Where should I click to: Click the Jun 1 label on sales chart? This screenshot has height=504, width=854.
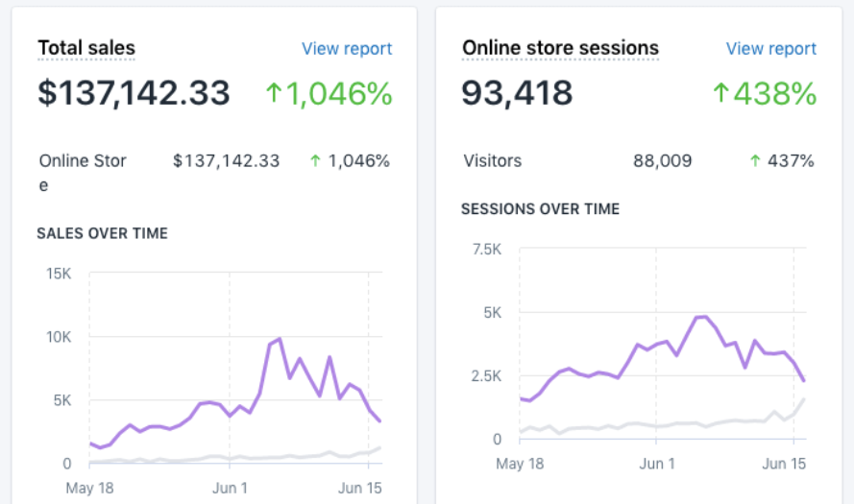[x=231, y=489]
